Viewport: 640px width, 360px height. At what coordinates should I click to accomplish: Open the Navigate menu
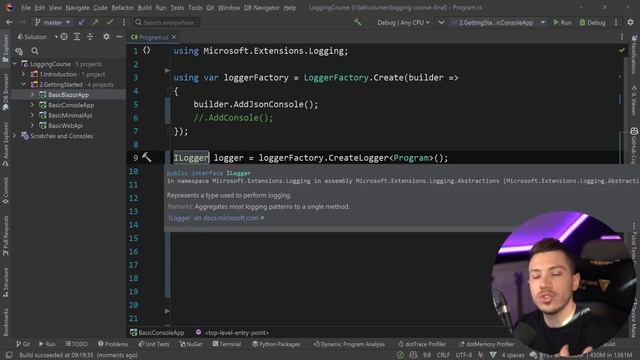tap(77, 8)
